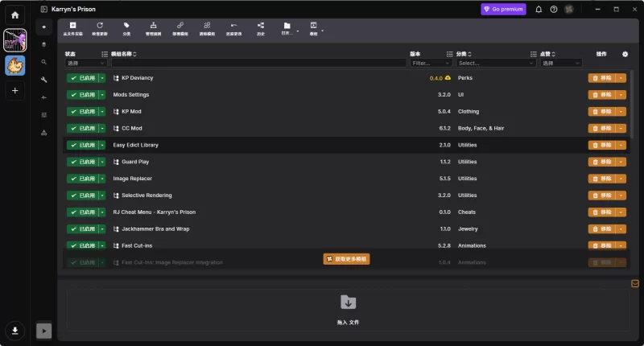Remove the KP Deviancy mod

click(602, 78)
